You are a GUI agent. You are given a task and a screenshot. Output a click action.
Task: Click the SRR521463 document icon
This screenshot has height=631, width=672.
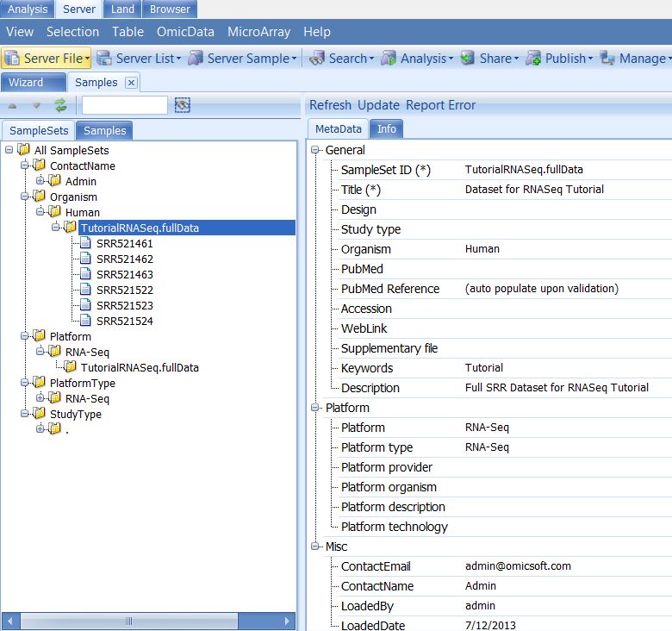click(85, 274)
